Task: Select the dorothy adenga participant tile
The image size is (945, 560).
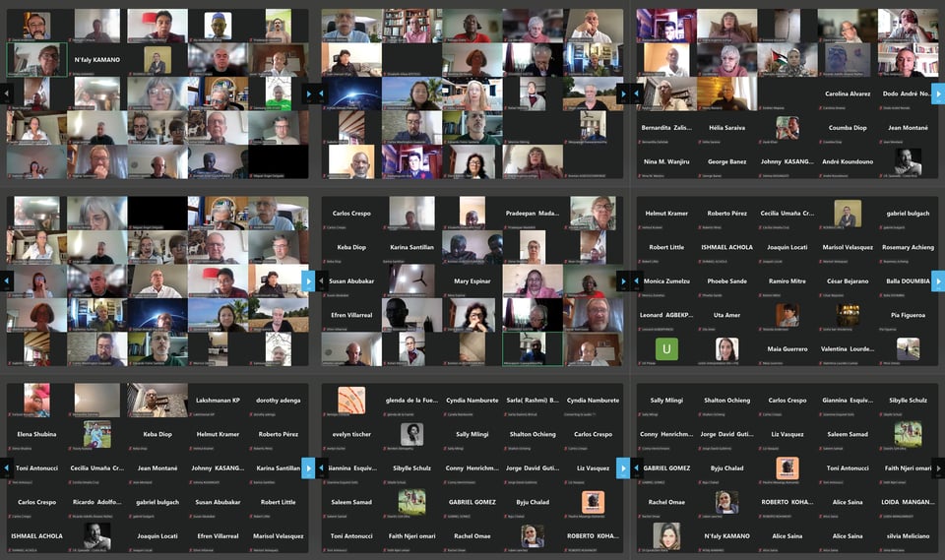Action: tap(278, 402)
